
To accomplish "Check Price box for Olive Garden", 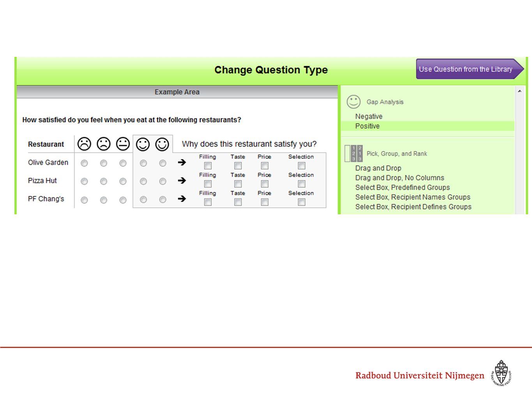I will [265, 166].
